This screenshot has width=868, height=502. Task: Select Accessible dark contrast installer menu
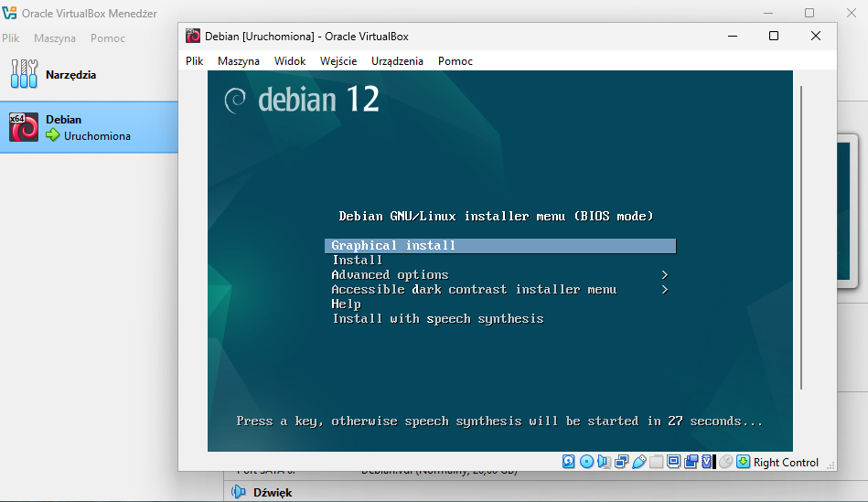pyautogui.click(x=474, y=290)
